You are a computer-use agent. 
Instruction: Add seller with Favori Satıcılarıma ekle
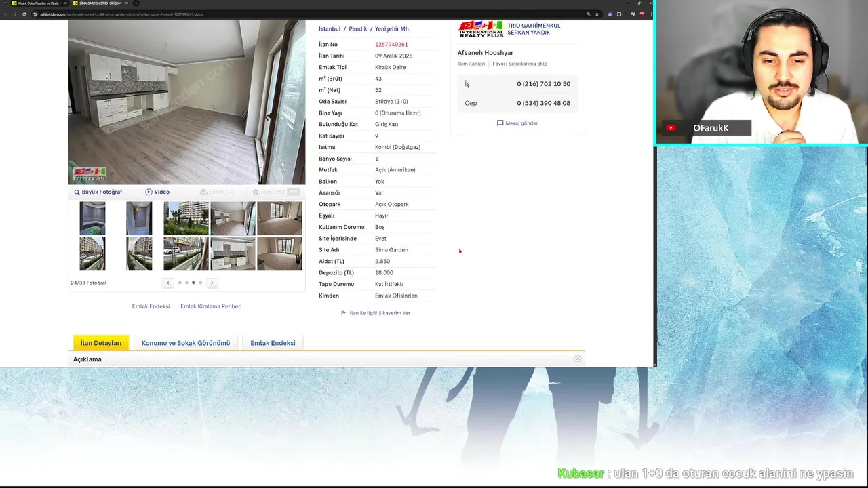[x=519, y=64]
